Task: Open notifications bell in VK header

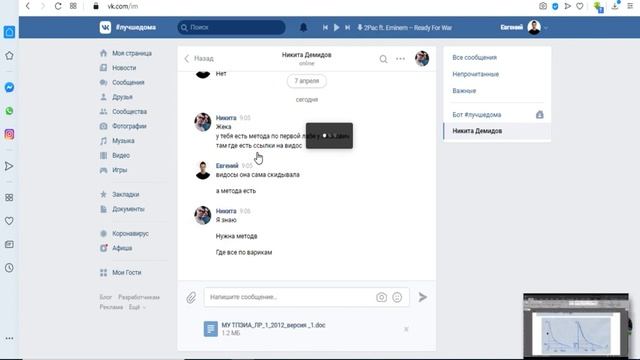Action: 303,27
